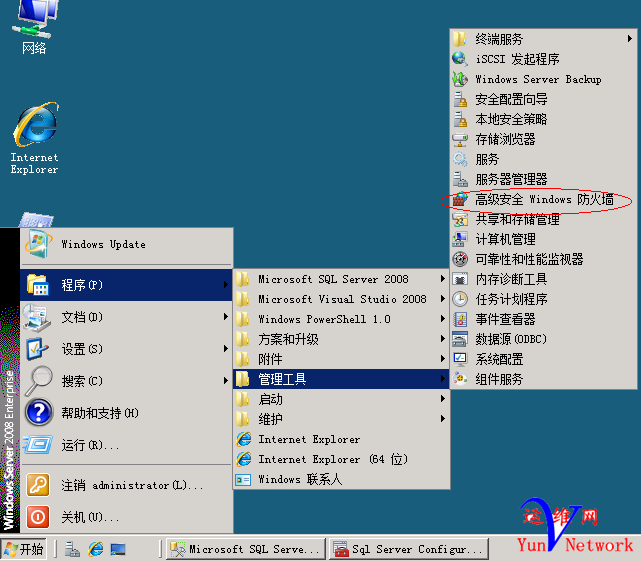The width and height of the screenshot is (641, 562).
Task: Open the 内存诊断工具 menu entry
Action: pyautogui.click(x=543, y=279)
